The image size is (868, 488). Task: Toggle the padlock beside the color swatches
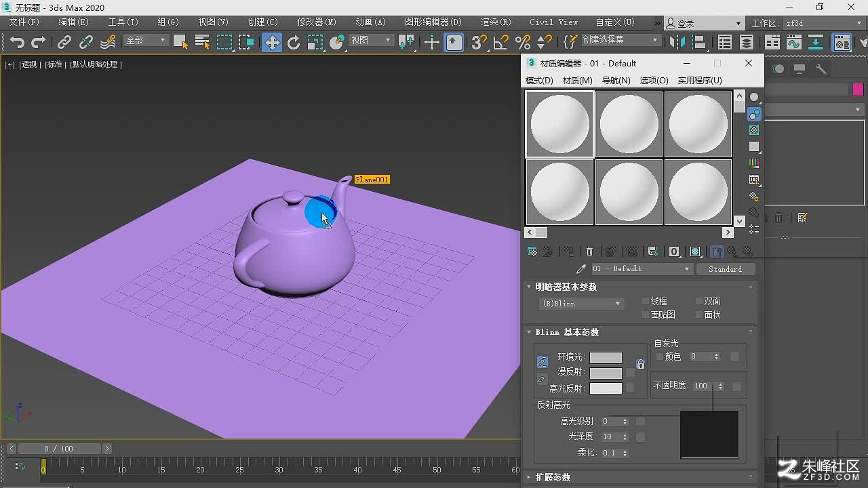(x=640, y=364)
